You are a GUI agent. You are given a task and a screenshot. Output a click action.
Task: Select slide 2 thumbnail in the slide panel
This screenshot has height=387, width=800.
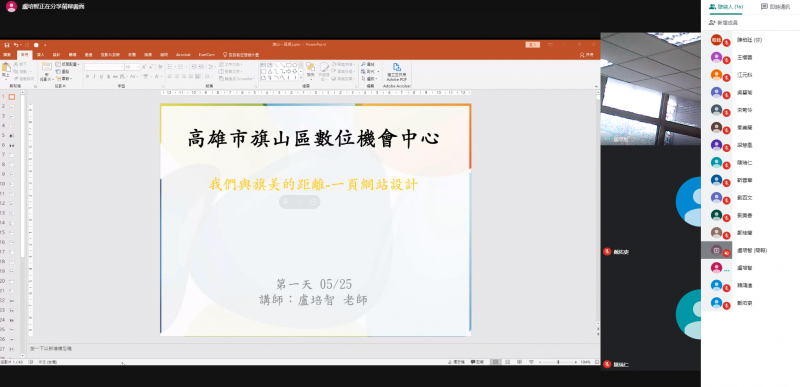[11, 106]
